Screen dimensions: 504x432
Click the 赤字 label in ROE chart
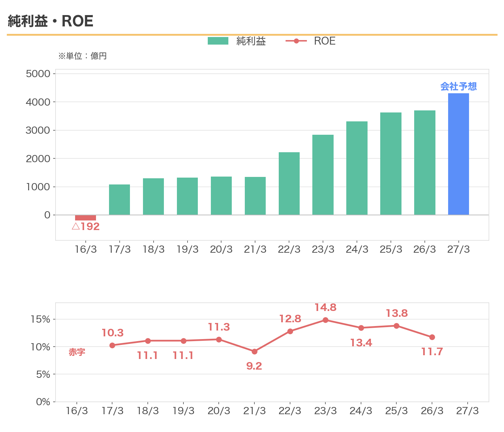tap(77, 352)
